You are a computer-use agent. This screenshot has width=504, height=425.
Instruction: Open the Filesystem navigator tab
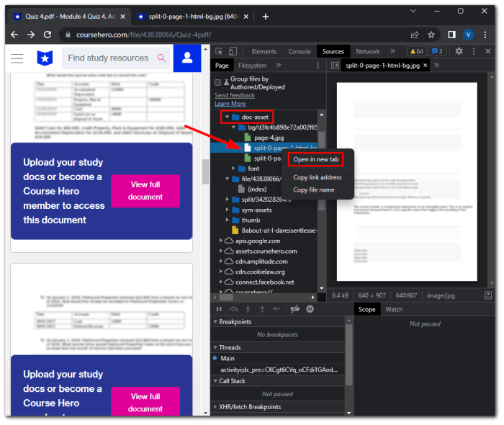click(252, 66)
